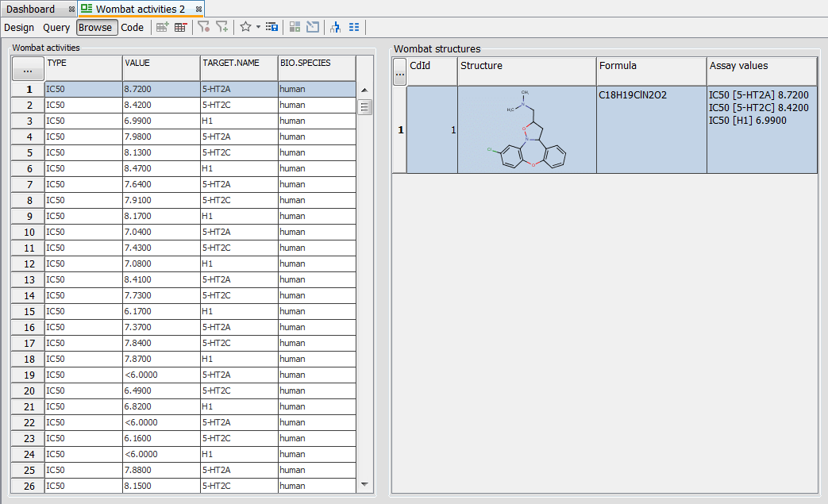Switch to Code mode
The width and height of the screenshot is (828, 504).
(x=133, y=27)
